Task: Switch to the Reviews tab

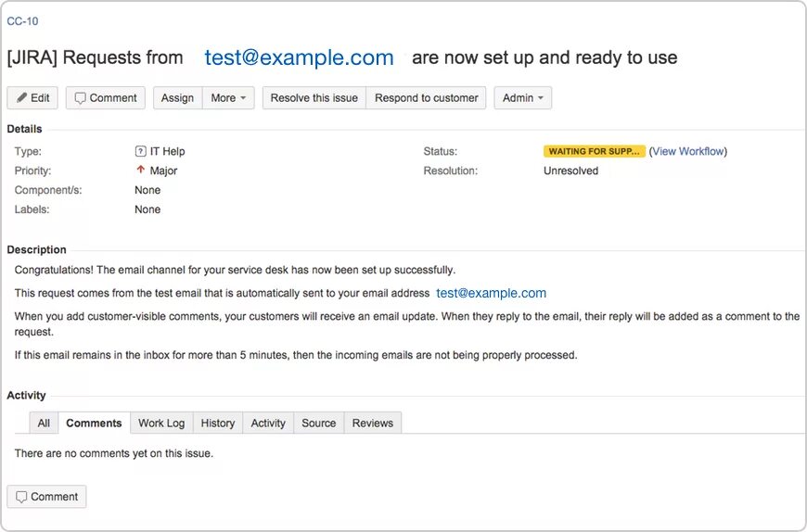Action: 373,423
